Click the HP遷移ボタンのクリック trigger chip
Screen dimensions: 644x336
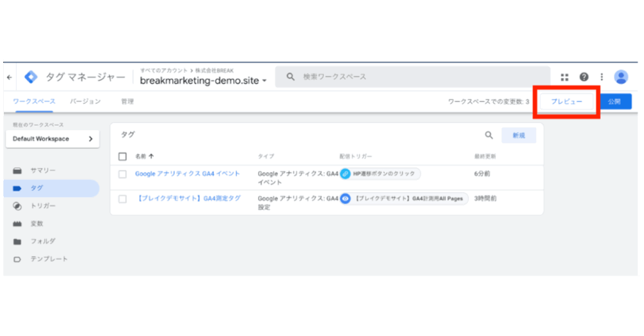380,174
